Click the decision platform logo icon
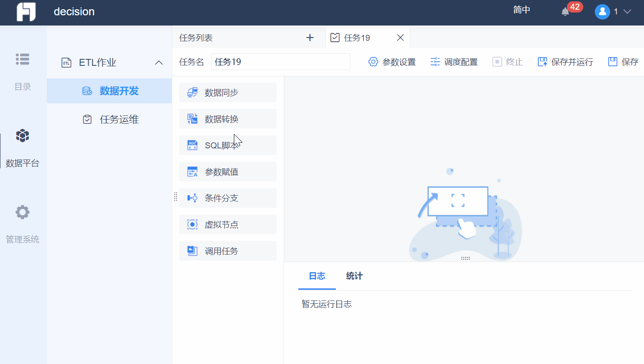Viewport: 644px width, 364px height. tap(26, 12)
